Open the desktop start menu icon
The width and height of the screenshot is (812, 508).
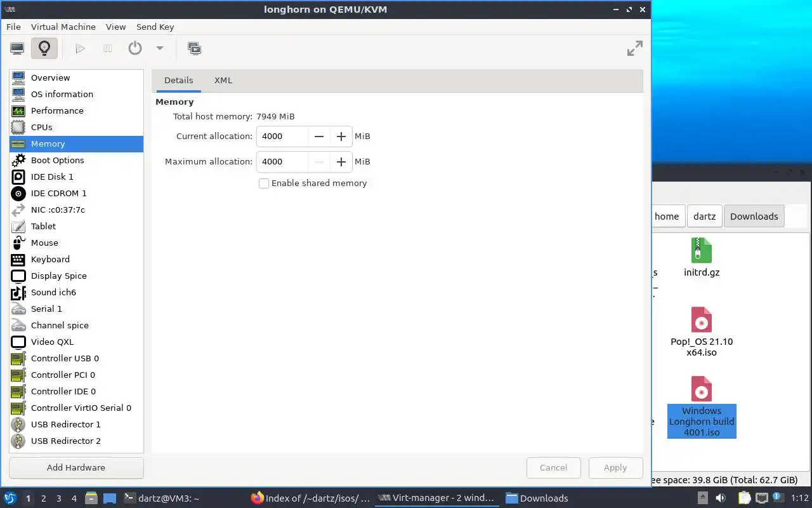pyautogui.click(x=10, y=498)
